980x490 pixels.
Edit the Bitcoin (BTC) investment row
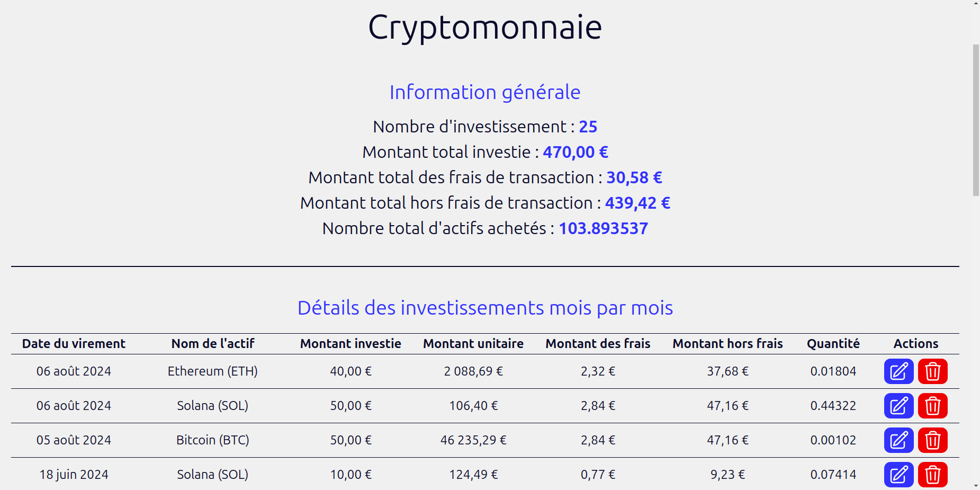tap(898, 440)
